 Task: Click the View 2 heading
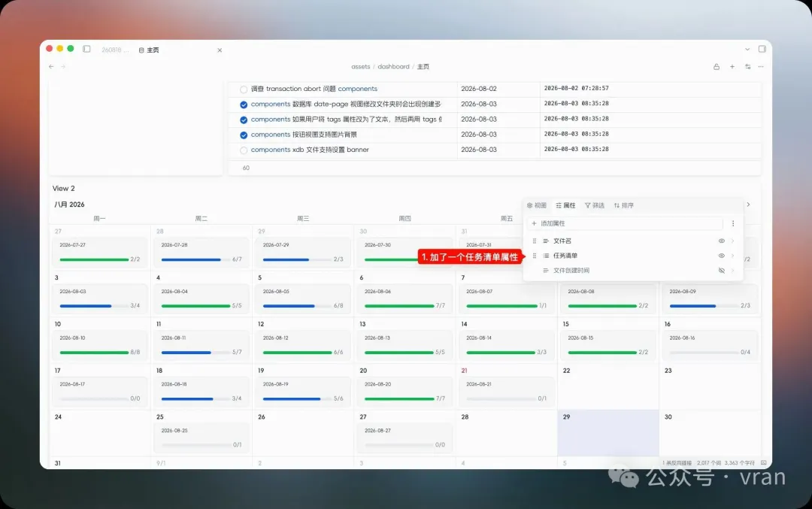pyautogui.click(x=63, y=189)
